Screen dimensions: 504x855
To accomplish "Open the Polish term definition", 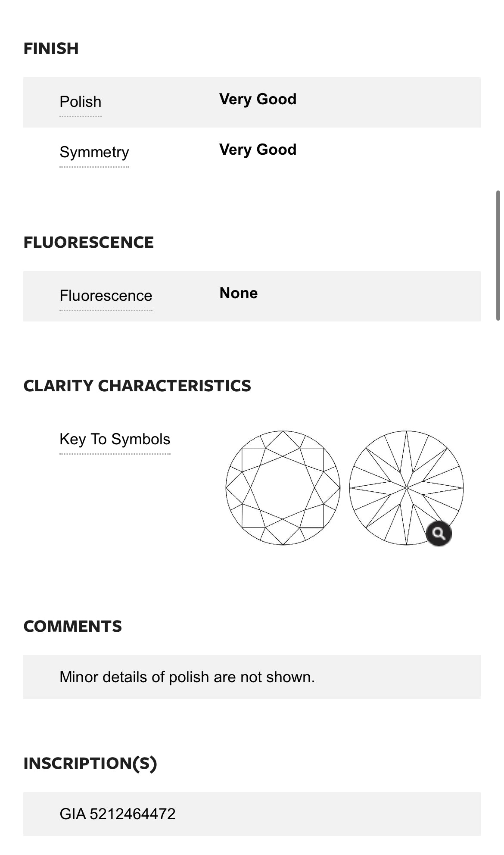I will click(81, 102).
